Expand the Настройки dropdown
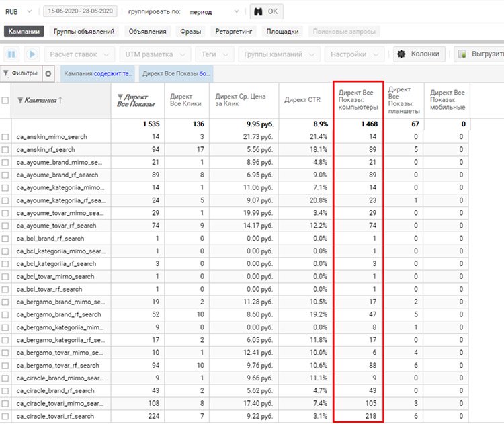The width and height of the screenshot is (504, 424). pyautogui.click(x=355, y=54)
